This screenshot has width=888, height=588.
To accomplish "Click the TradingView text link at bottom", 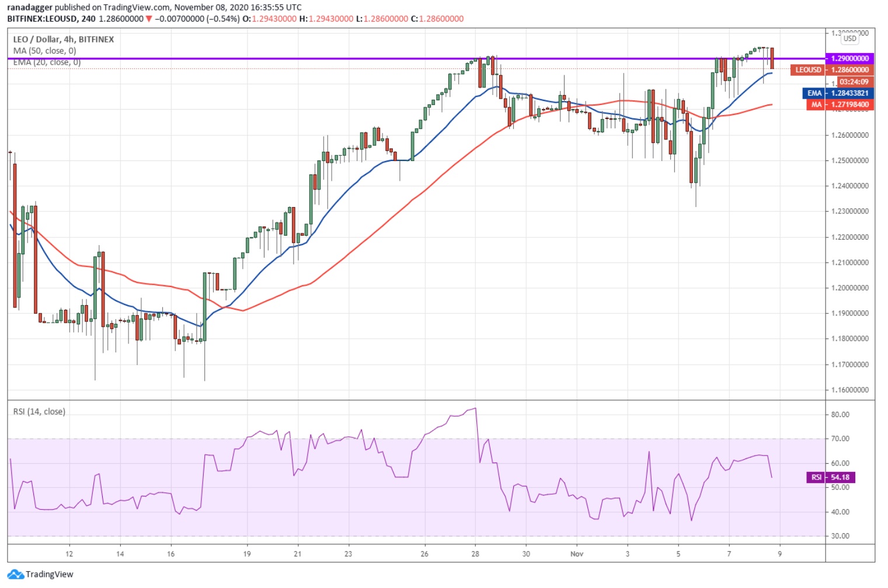I will tap(50, 574).
